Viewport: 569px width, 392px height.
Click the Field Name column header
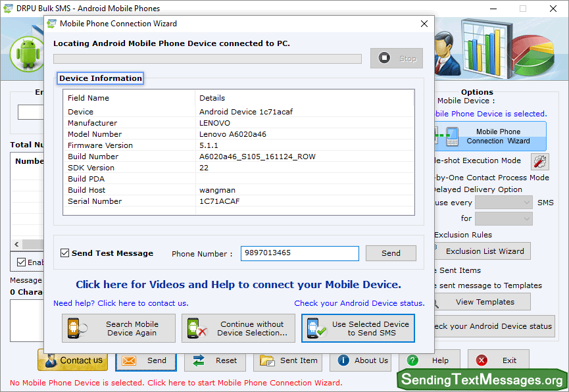(x=88, y=98)
